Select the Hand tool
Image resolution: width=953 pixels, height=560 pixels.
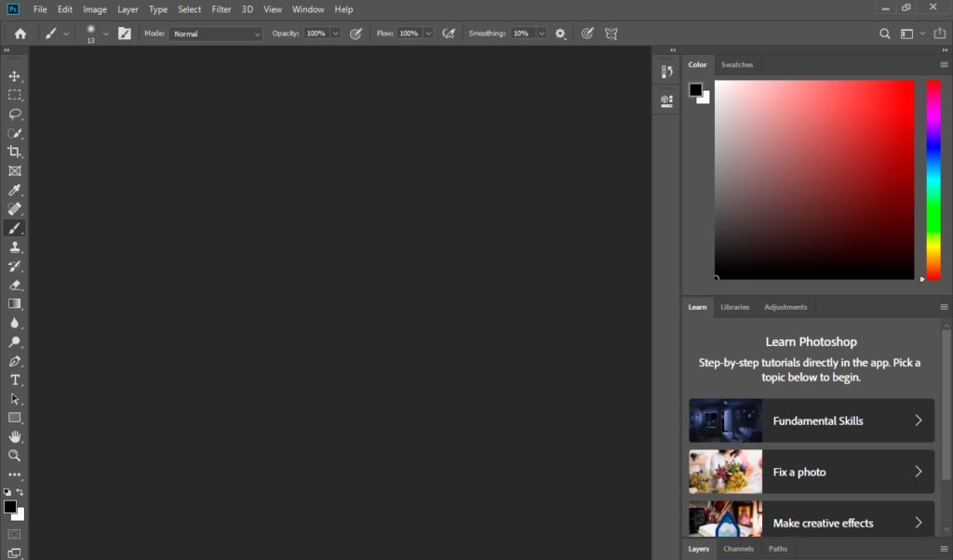point(15,436)
